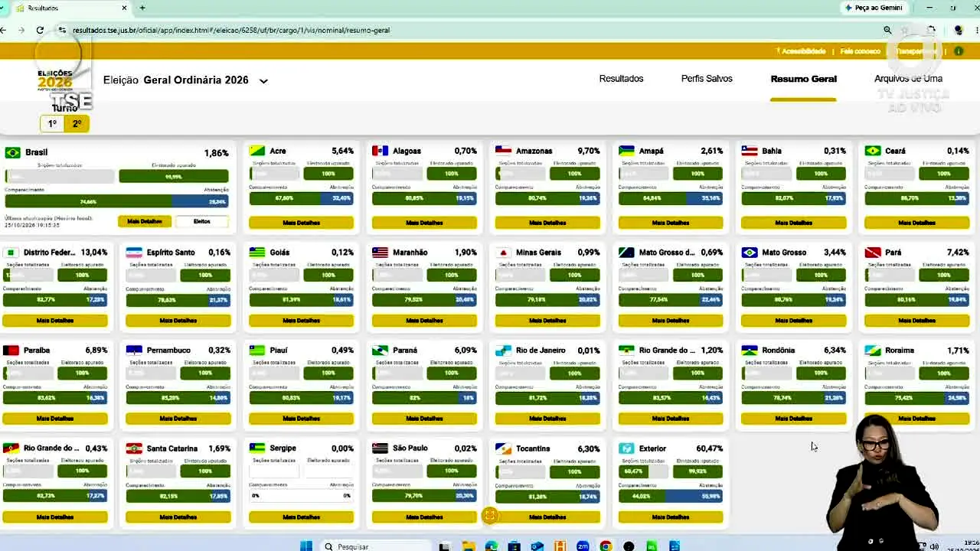980x551 pixels.
Task: Click Peça ao Gemini button
Action: coord(874,8)
